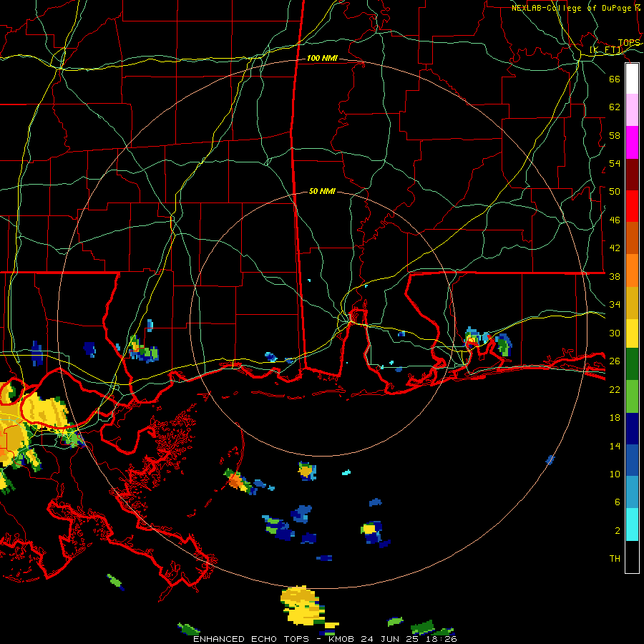Click the 10 legend value
The width and height of the screenshot is (644, 644).
615,474
